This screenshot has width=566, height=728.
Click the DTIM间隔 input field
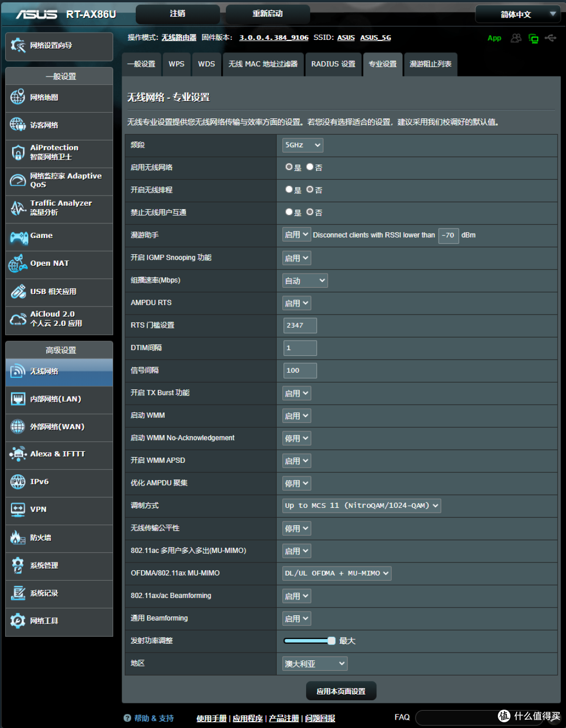point(300,348)
